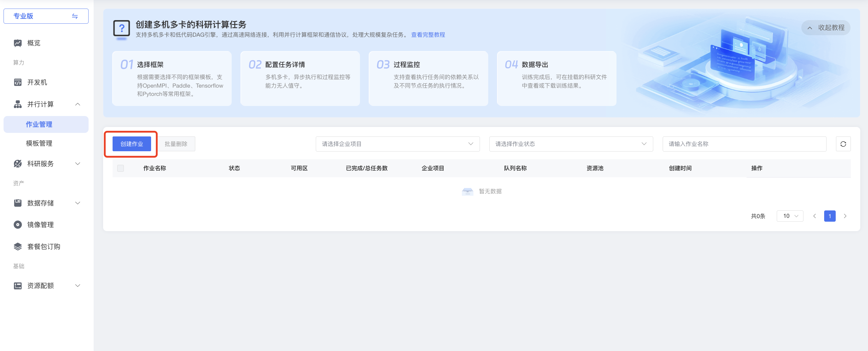868x351 pixels.
Task: Click the 03 过程监控 tutorial card
Action: pos(428,79)
